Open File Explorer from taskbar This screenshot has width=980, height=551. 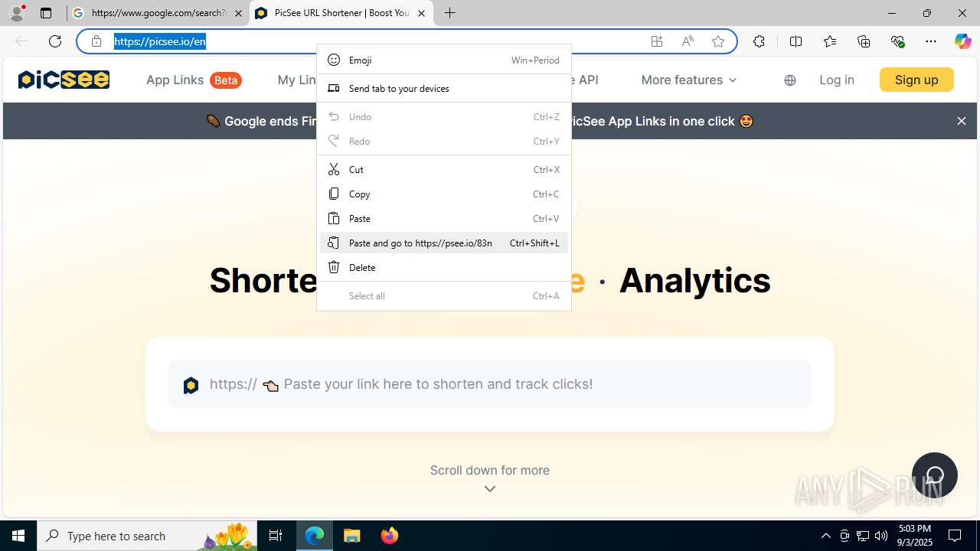coord(352,536)
